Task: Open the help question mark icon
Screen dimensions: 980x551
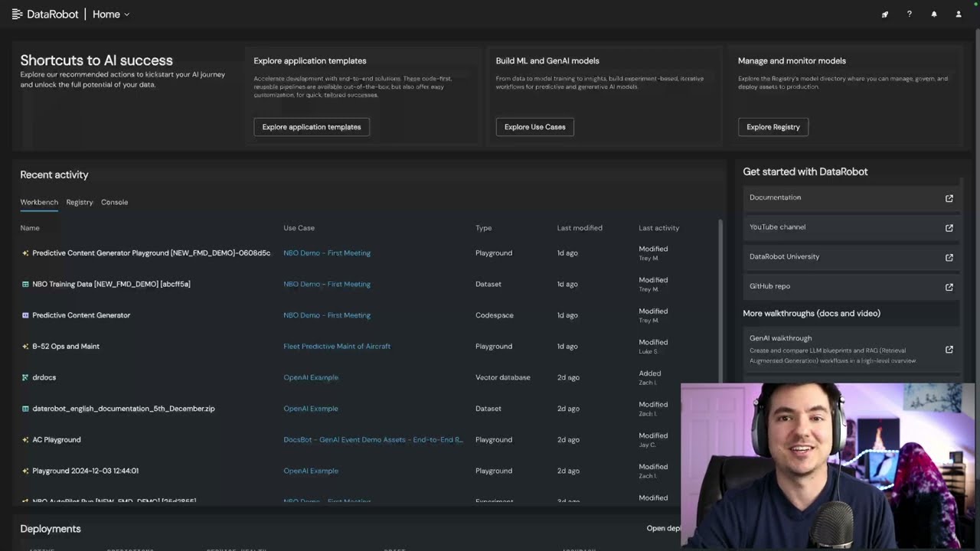Action: tap(910, 14)
